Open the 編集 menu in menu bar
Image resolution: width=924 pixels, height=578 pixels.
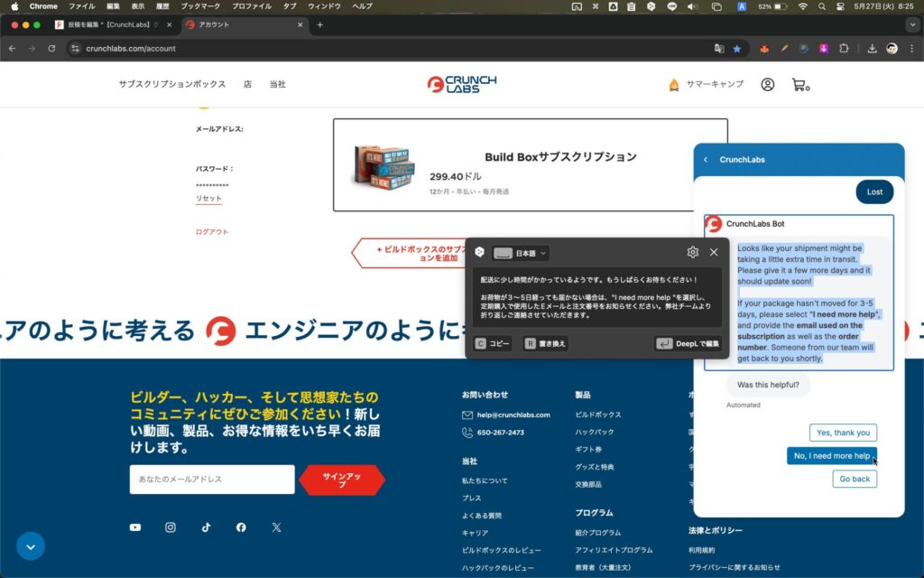pos(113,6)
